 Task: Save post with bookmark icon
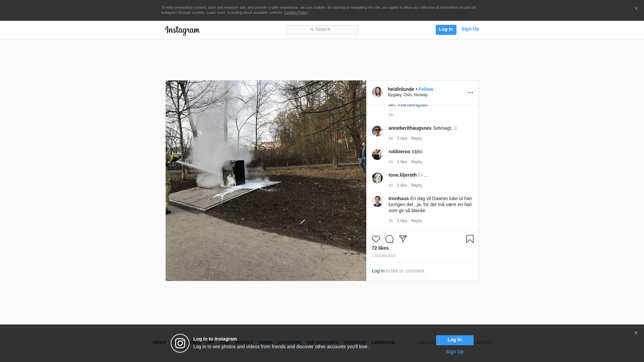point(470,239)
